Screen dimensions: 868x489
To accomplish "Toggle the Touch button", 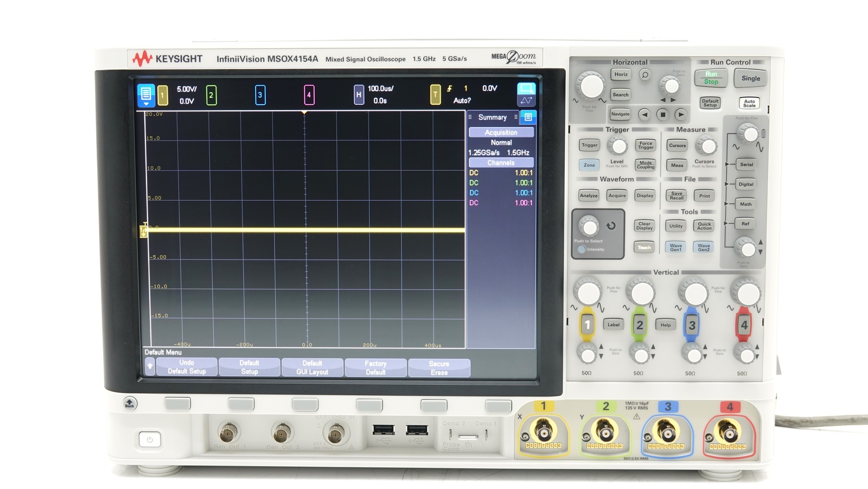I will click(644, 247).
